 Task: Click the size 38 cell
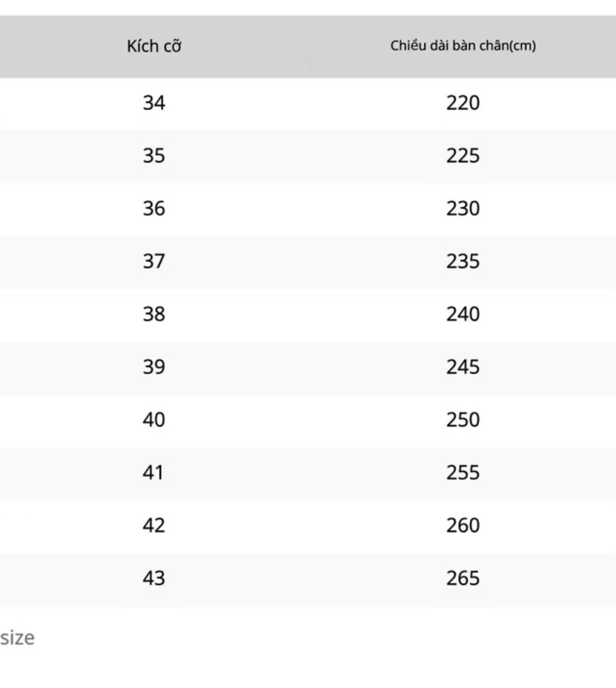point(154,314)
